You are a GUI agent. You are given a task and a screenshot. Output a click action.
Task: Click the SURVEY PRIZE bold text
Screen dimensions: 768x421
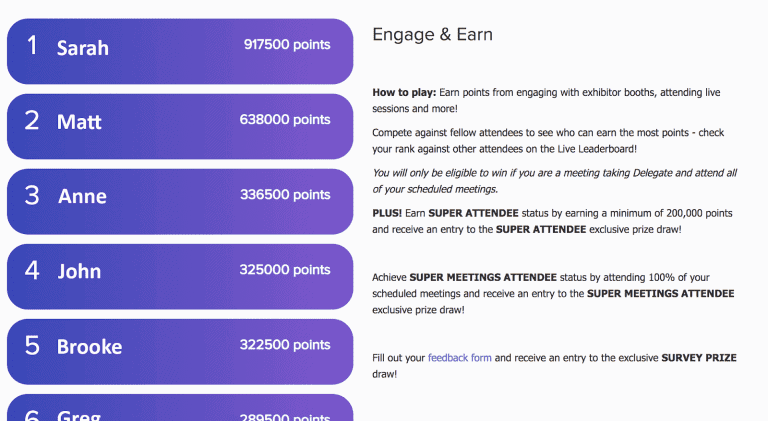(699, 357)
